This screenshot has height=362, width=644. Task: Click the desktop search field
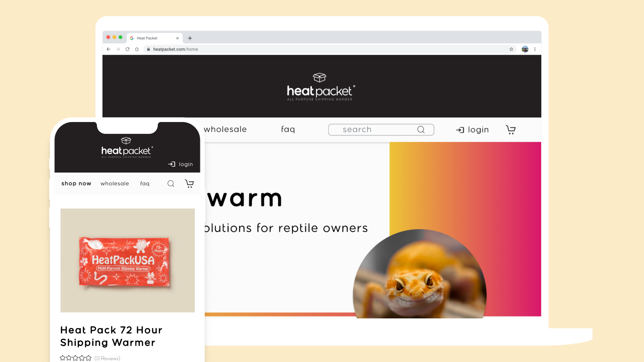pos(381,130)
